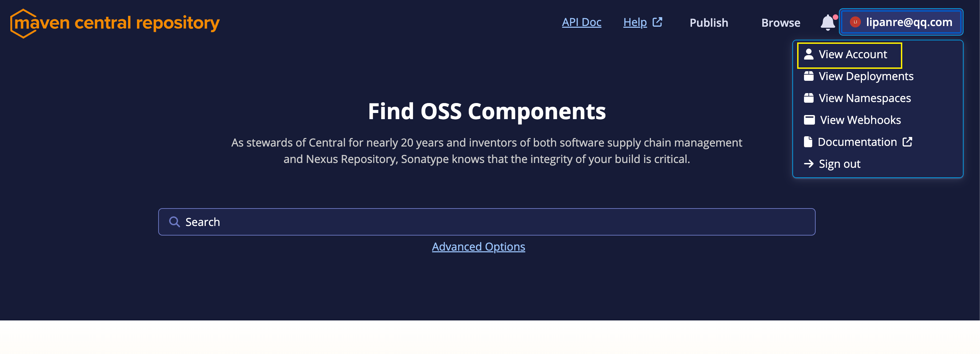The width and height of the screenshot is (980, 354).
Task: Click the red user avatar icon
Action: [x=855, y=22]
